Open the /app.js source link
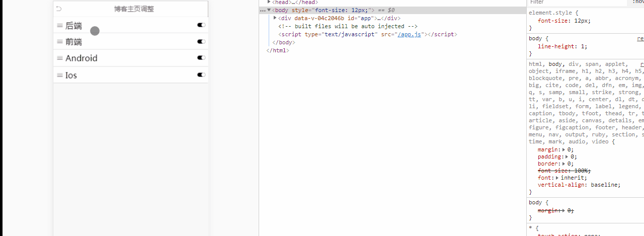Image resolution: width=644 pixels, height=236 pixels. (x=409, y=34)
